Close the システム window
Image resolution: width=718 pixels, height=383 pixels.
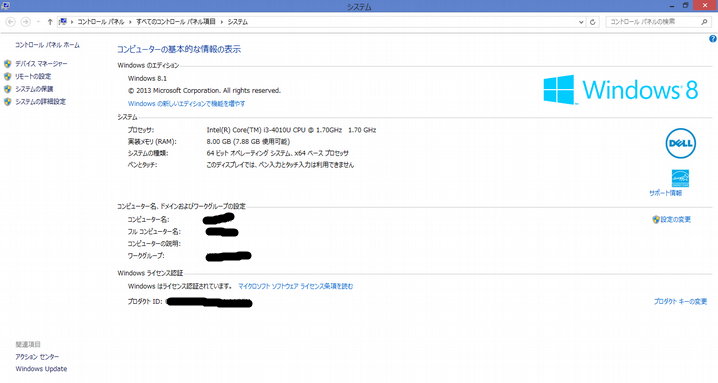point(705,5)
